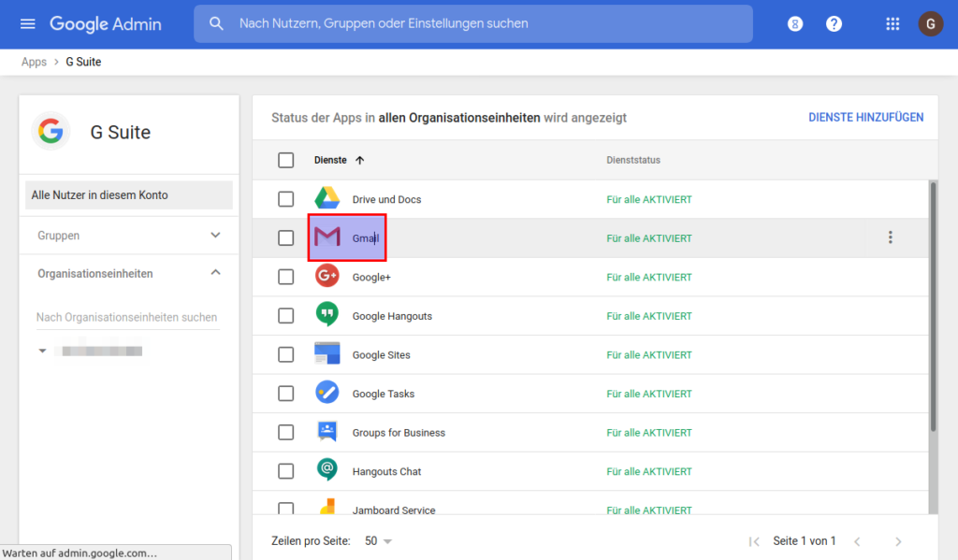Viewport: 958px width, 560px height.
Task: Click the G Suite breadcrumb
Action: pos(83,62)
